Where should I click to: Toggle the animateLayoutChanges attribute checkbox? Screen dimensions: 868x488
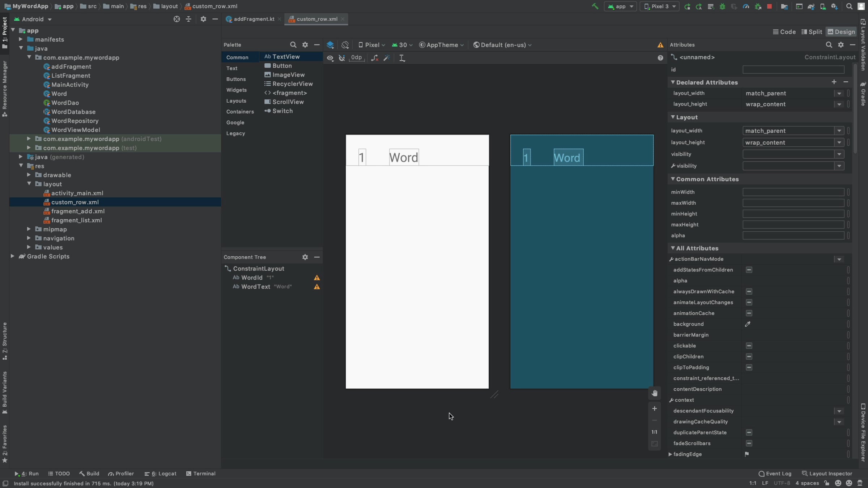(x=749, y=302)
